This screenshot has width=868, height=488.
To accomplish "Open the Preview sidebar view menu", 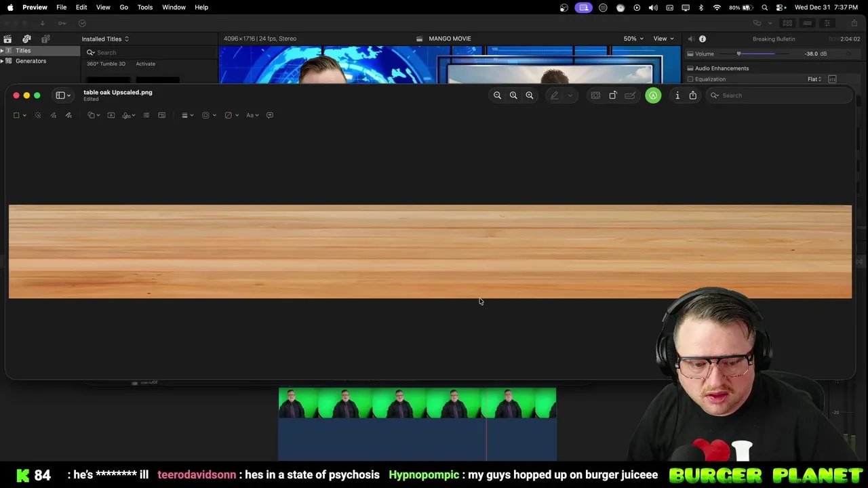I will [62, 96].
